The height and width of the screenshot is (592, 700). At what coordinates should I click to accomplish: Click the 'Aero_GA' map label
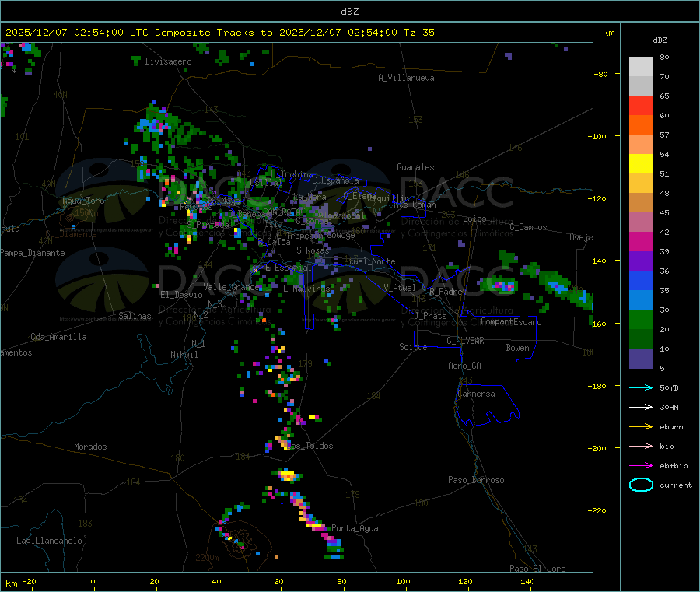pos(465,366)
